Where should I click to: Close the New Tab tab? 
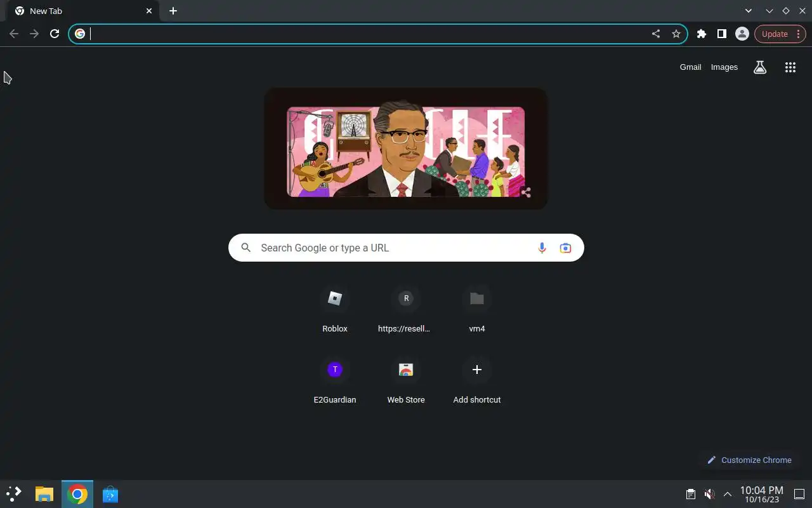click(149, 11)
